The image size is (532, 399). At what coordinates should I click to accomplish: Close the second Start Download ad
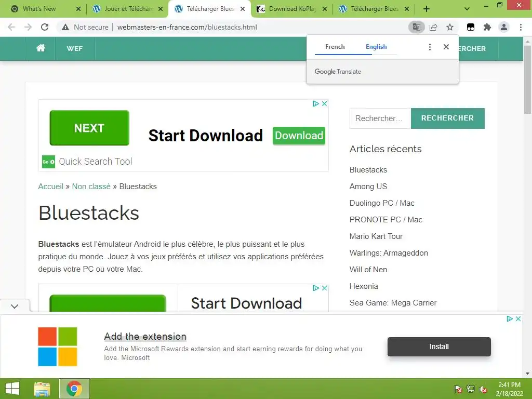pyautogui.click(x=324, y=288)
